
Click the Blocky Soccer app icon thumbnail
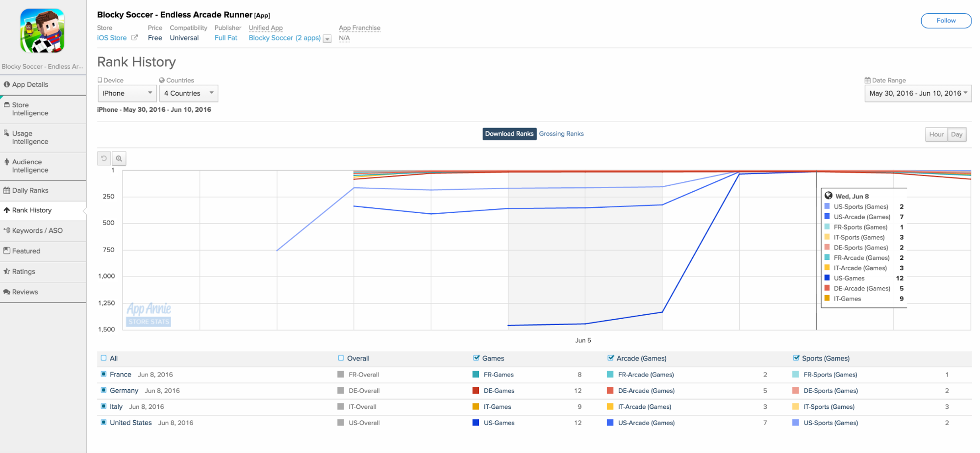(42, 30)
